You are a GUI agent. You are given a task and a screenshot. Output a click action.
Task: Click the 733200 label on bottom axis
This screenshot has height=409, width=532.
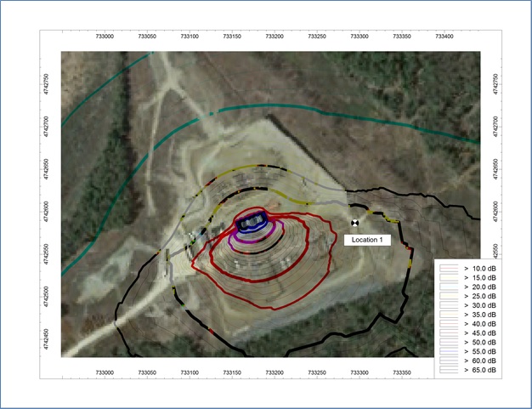(x=274, y=372)
